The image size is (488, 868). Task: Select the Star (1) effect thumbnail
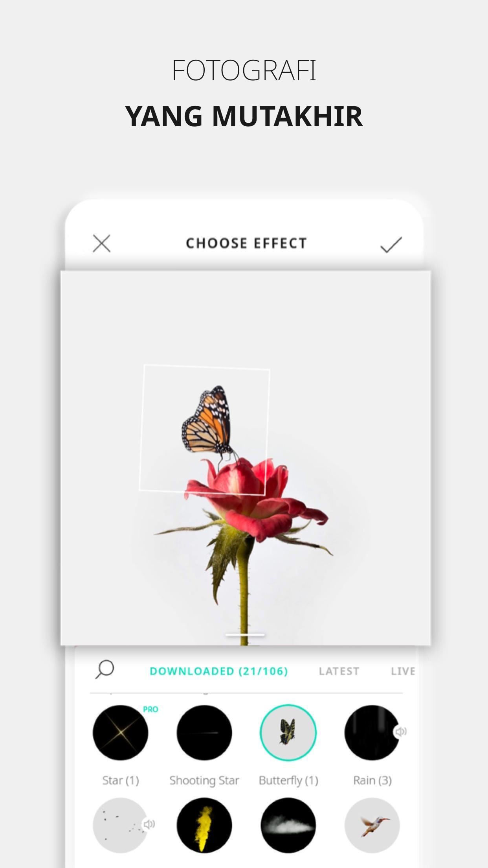click(120, 733)
